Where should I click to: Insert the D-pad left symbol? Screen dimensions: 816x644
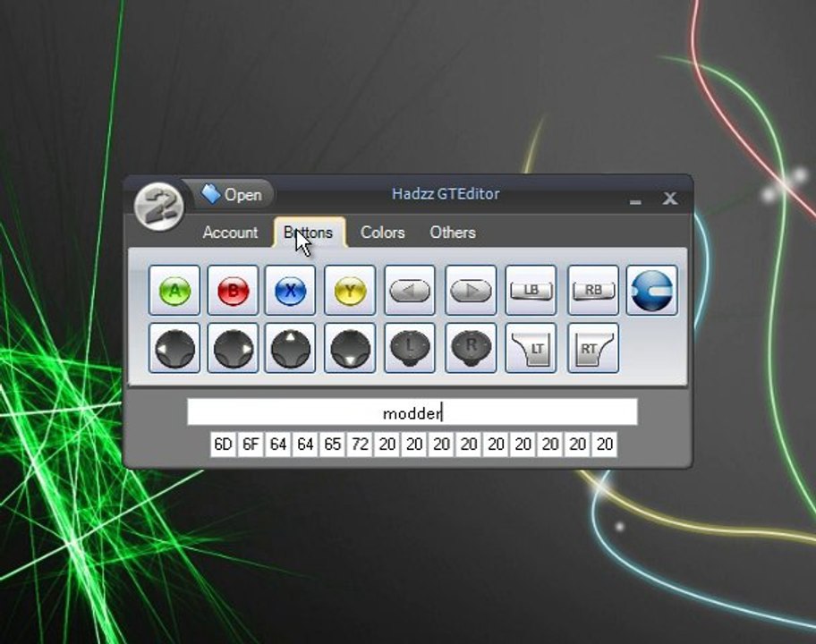(174, 348)
